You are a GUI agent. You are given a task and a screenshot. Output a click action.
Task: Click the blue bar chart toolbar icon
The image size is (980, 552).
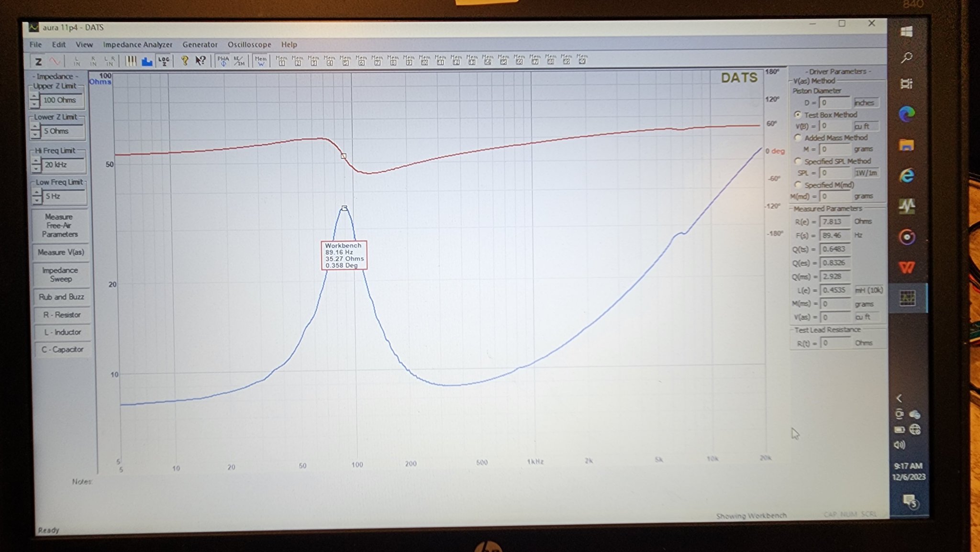click(147, 61)
